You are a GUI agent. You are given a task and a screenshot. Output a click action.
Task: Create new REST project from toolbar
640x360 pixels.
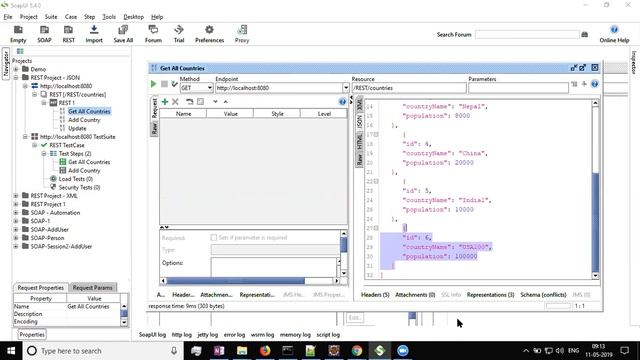(69, 34)
